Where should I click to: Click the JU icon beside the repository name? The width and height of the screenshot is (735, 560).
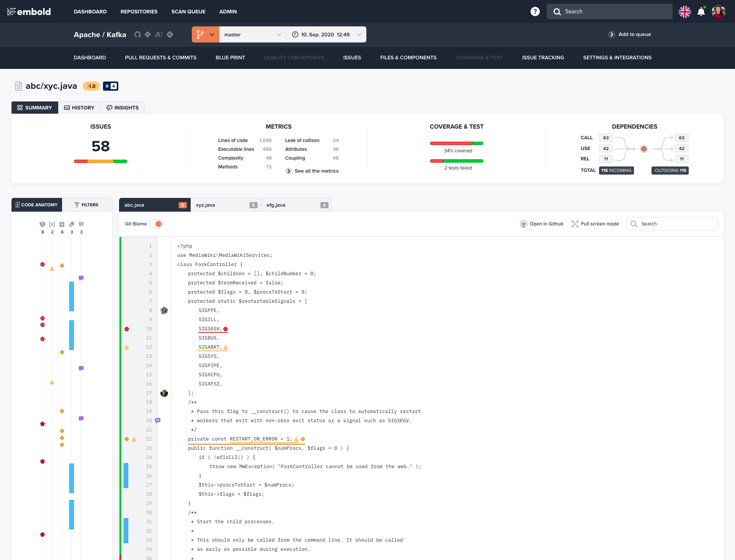pos(158,34)
